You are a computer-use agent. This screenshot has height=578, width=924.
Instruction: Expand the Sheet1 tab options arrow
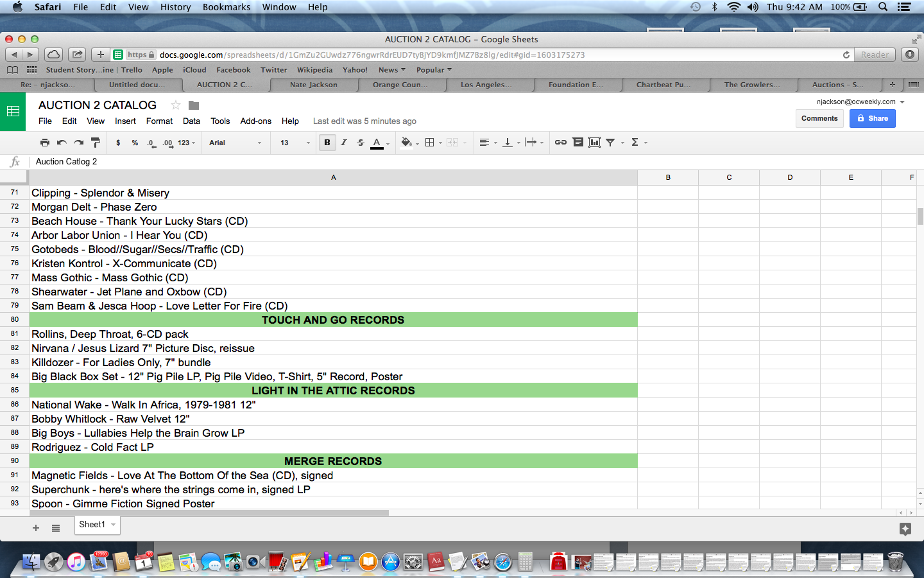[x=114, y=525]
